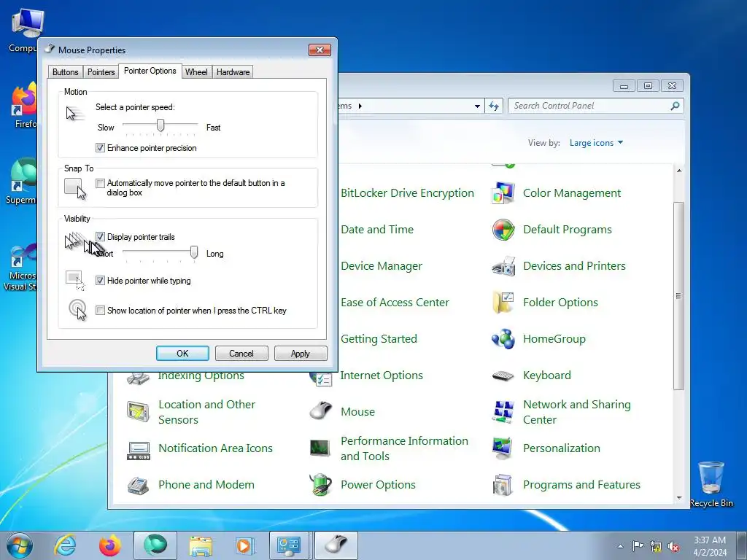Open the Mouse icon in Control Panel
Image resolution: width=747 pixels, height=560 pixels.
[x=321, y=412]
